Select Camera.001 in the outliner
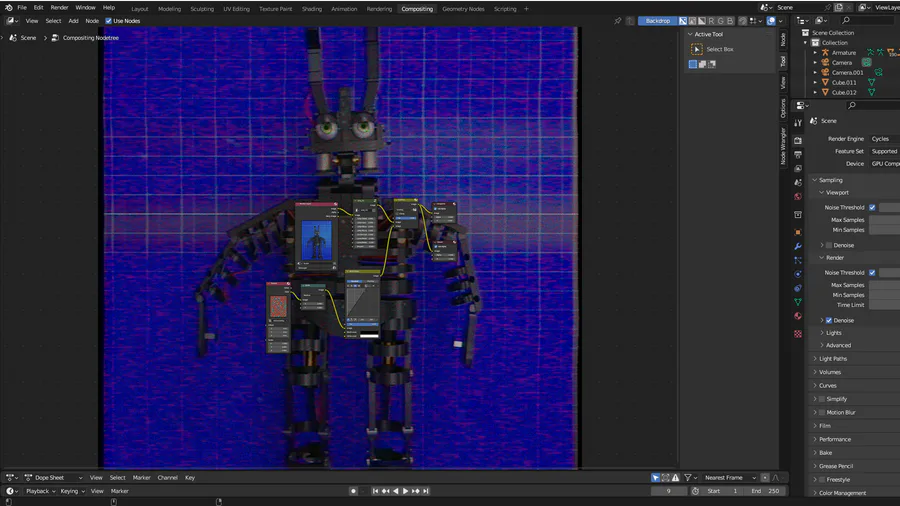900x506 pixels. (x=847, y=72)
